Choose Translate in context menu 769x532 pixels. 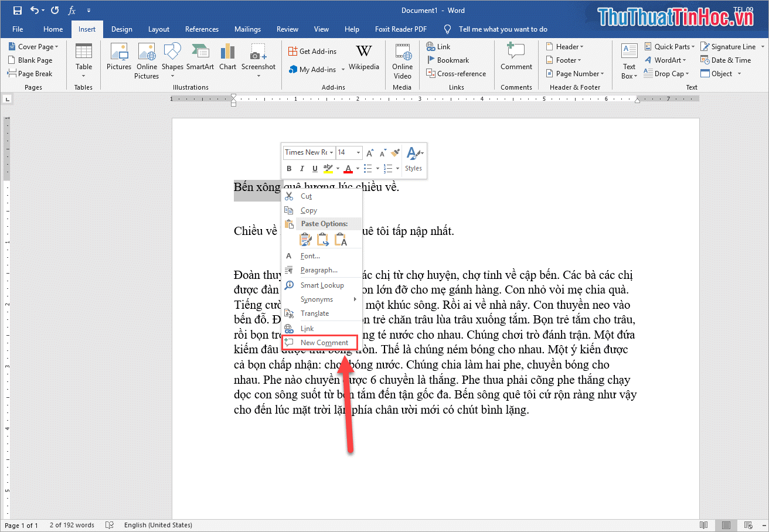tap(322, 313)
